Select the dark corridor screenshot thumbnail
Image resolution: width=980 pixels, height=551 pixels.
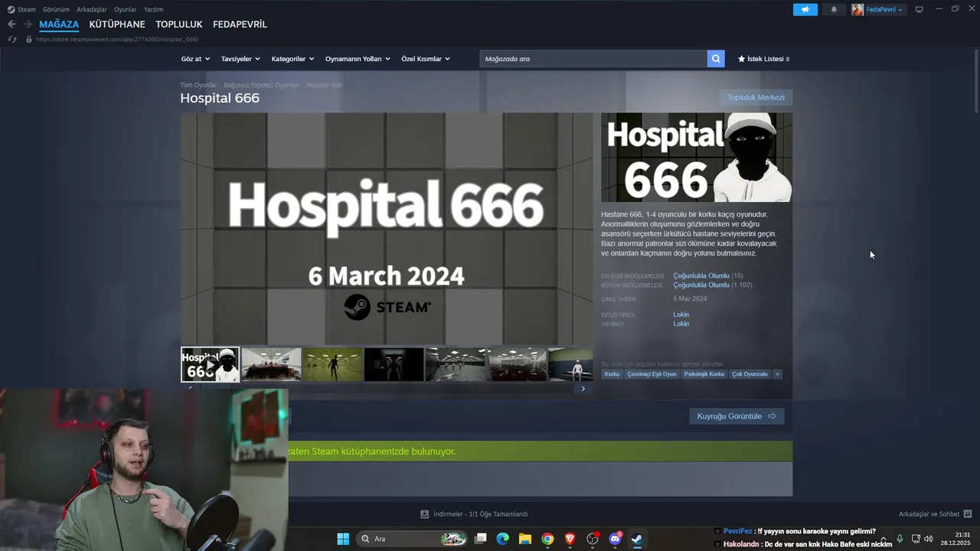coord(394,365)
